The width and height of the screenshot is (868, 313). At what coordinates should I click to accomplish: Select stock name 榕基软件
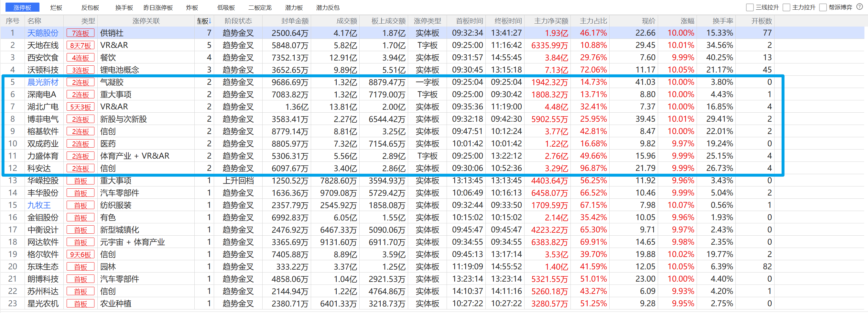43,131
